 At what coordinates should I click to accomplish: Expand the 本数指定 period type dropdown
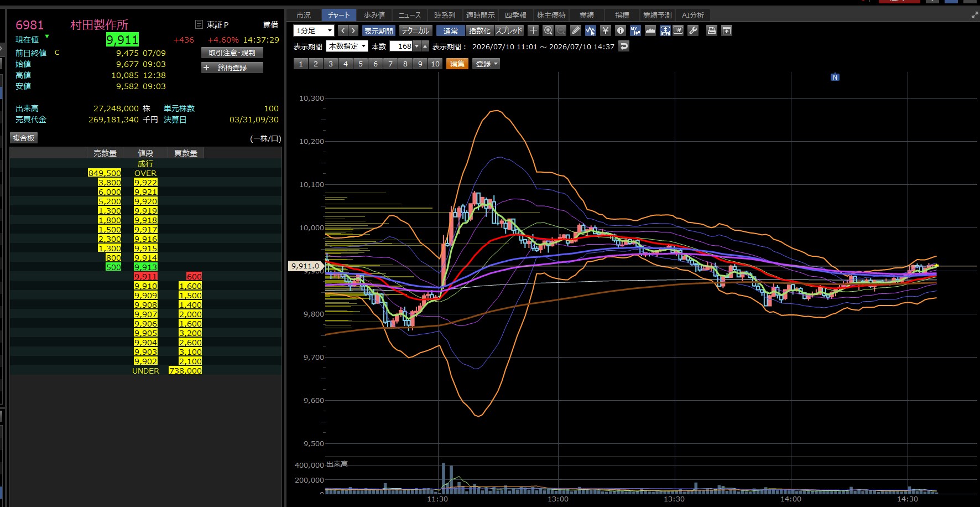347,46
